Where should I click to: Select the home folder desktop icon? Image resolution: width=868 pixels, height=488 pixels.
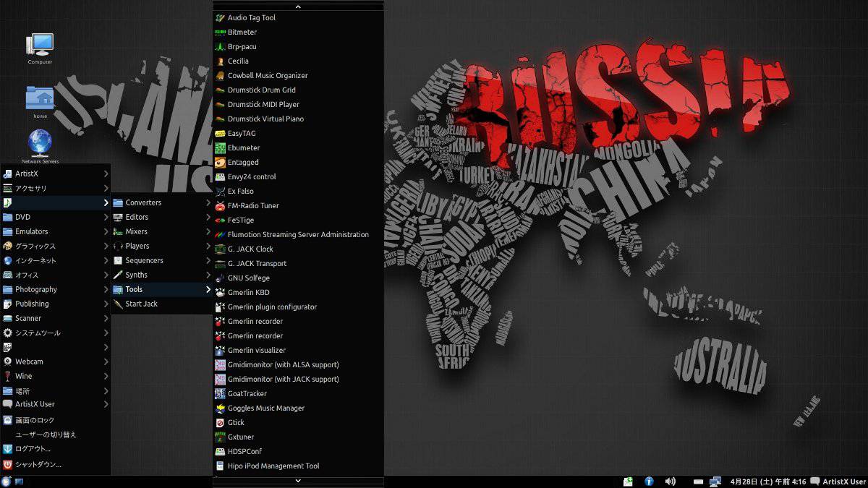tap(40, 98)
